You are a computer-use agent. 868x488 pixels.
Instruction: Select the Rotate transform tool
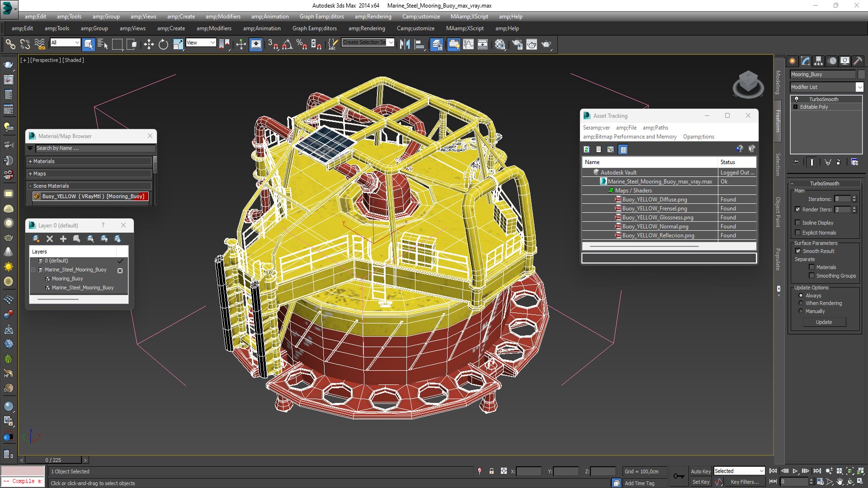coord(163,44)
